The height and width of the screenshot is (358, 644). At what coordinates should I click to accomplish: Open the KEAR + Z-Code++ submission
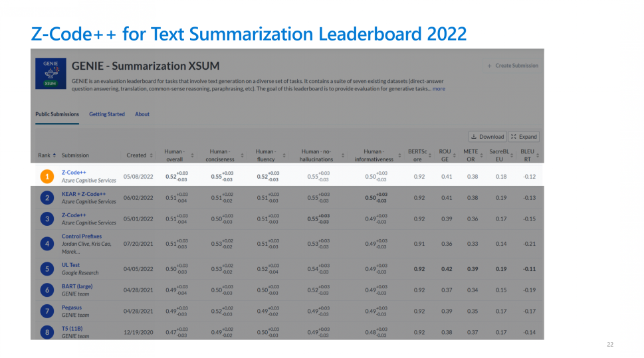[84, 194]
